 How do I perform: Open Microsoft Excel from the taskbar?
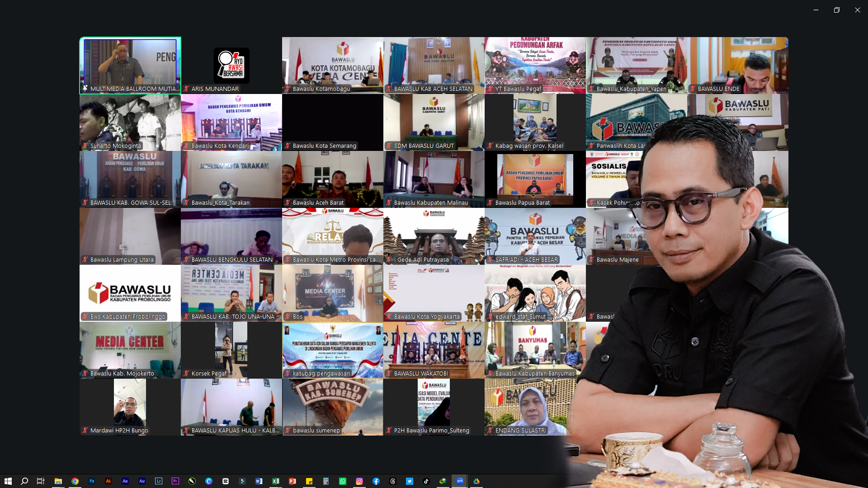pyautogui.click(x=276, y=481)
